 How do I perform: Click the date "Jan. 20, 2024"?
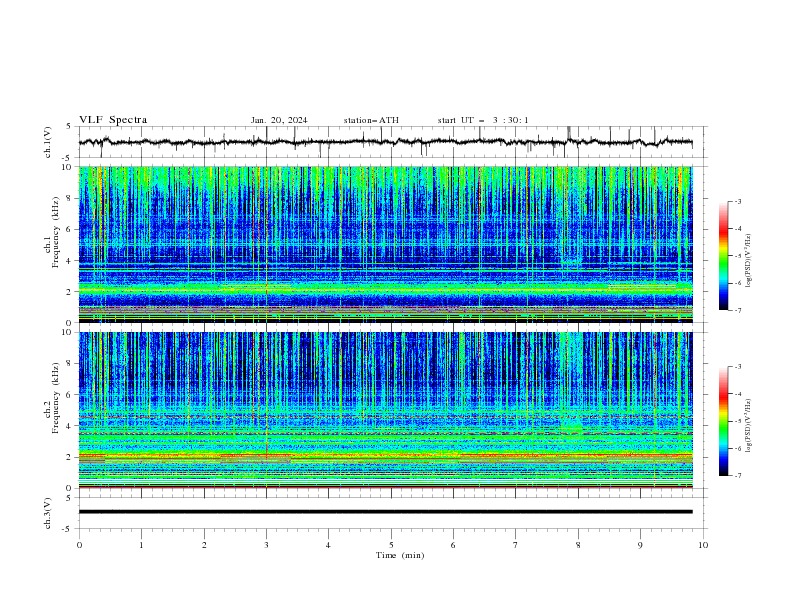pyautogui.click(x=279, y=120)
